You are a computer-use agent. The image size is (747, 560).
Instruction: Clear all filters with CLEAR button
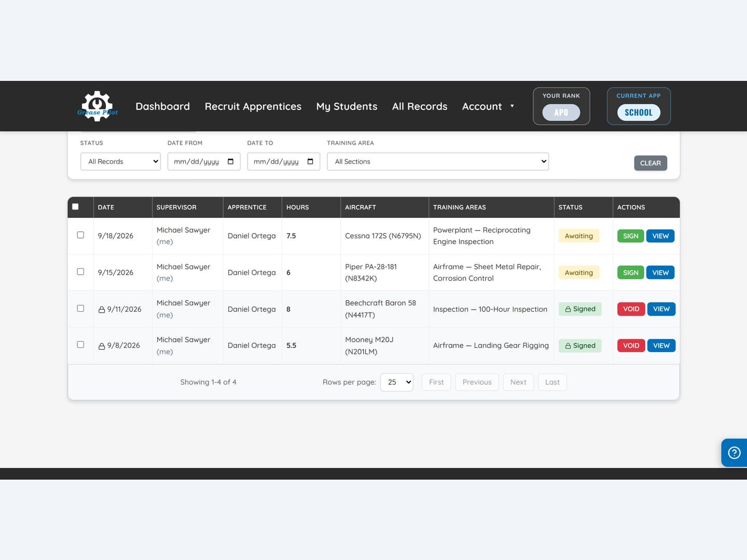tap(651, 163)
